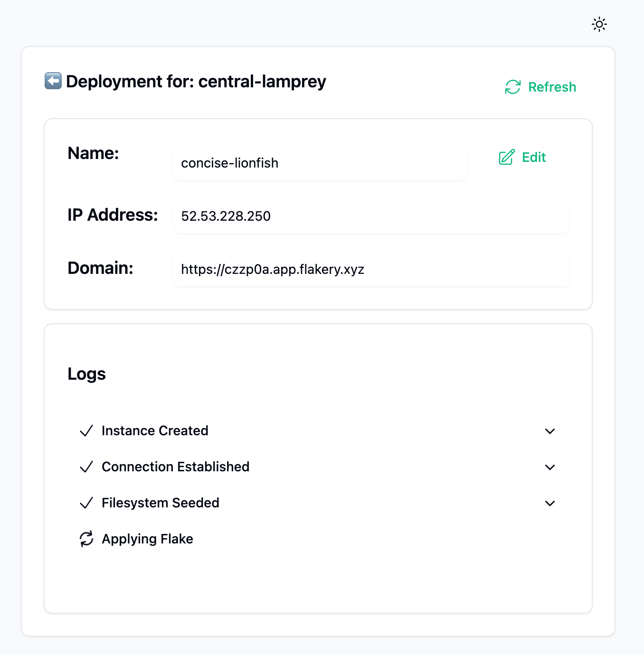Click the circular arrows Refresh icon
Viewport: 644px width, 655px height.
point(513,87)
